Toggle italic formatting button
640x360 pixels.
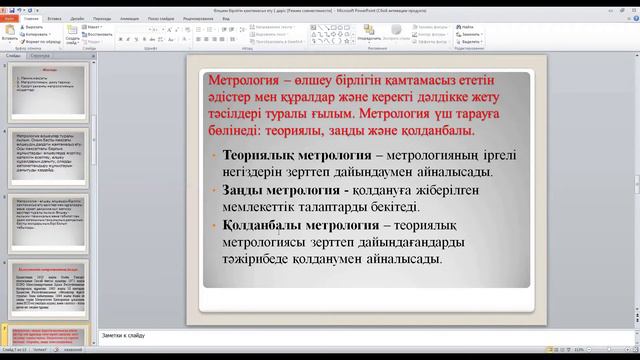[128, 40]
